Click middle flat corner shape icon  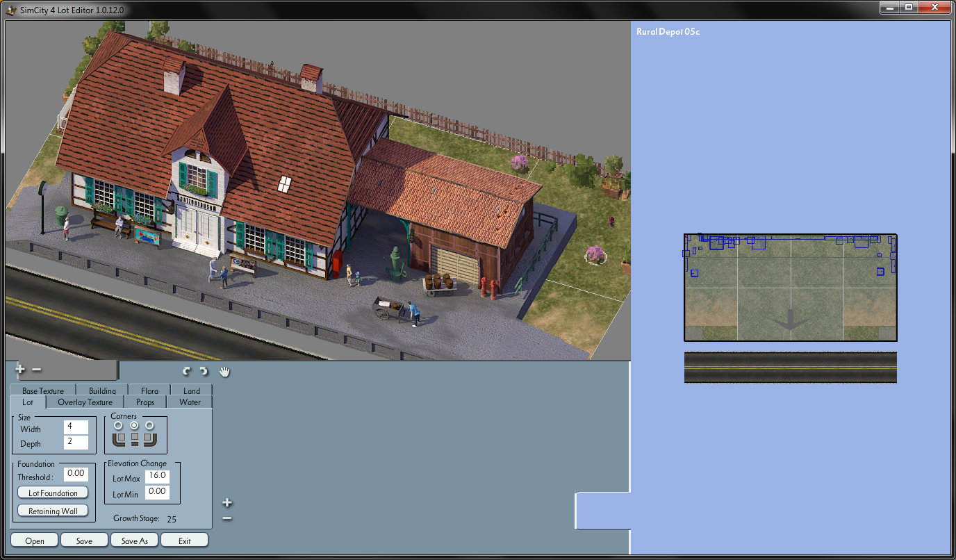pyautogui.click(x=135, y=438)
